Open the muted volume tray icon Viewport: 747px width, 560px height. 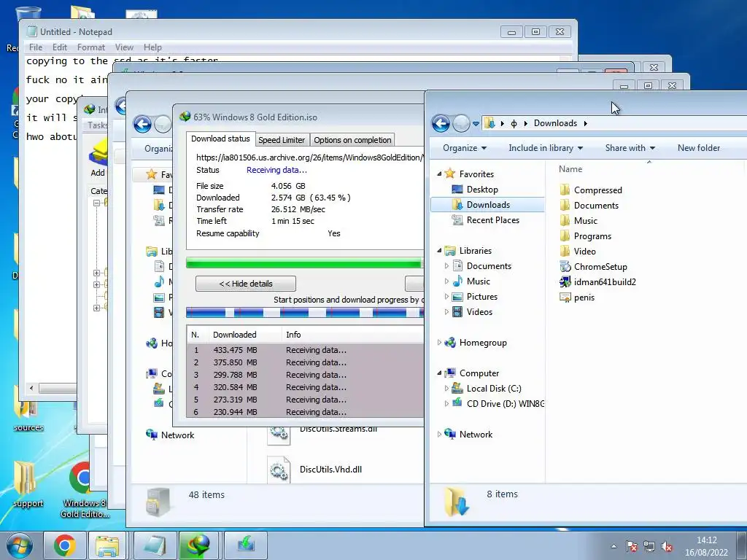click(667, 546)
